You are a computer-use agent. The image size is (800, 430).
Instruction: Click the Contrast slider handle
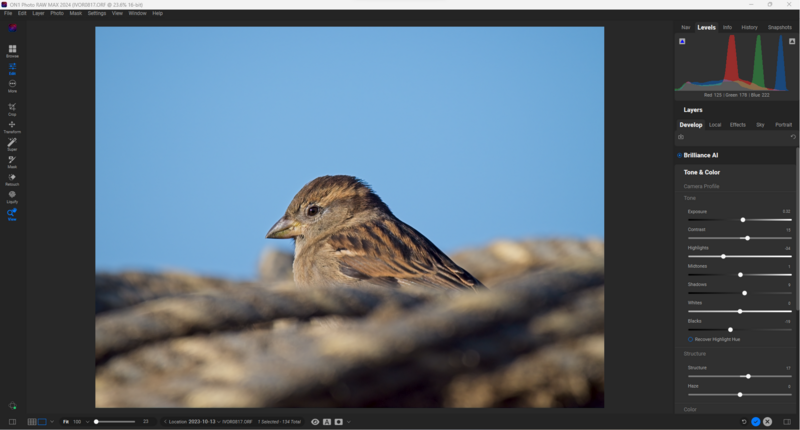point(747,238)
